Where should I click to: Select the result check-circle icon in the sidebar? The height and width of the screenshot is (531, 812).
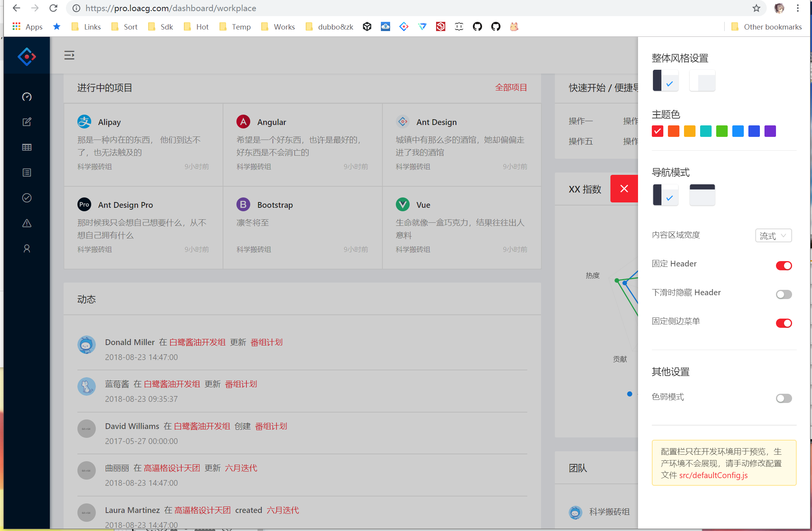[x=26, y=198]
